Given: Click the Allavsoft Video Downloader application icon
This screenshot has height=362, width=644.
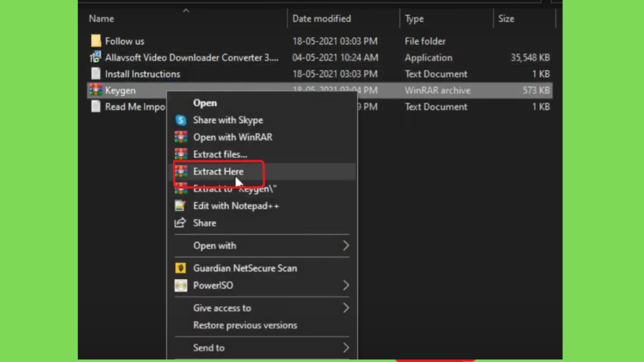Looking at the screenshot, I should tap(96, 57).
